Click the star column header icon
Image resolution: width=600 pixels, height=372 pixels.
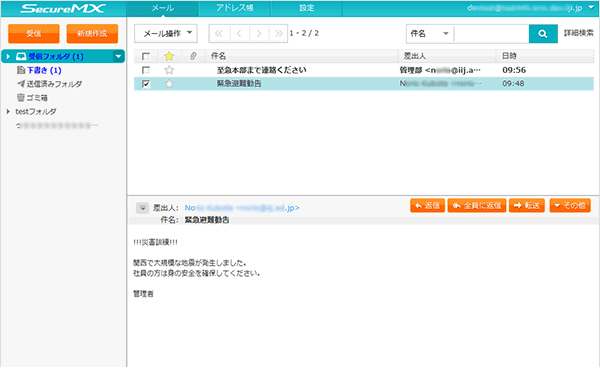[169, 56]
